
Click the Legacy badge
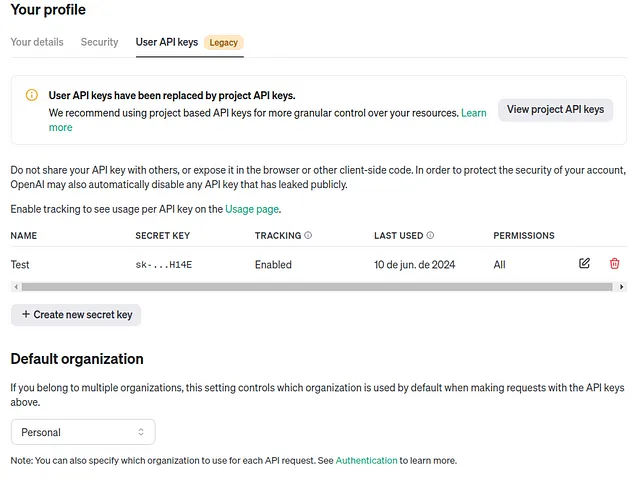coord(223,42)
